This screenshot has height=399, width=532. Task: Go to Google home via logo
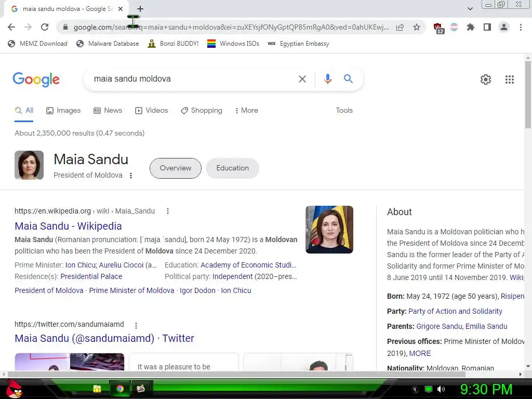(x=36, y=79)
